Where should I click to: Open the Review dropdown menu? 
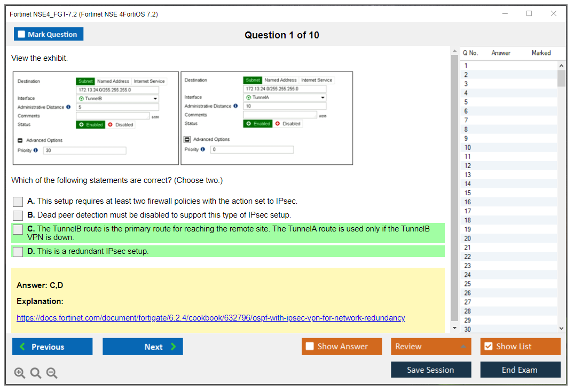click(430, 347)
